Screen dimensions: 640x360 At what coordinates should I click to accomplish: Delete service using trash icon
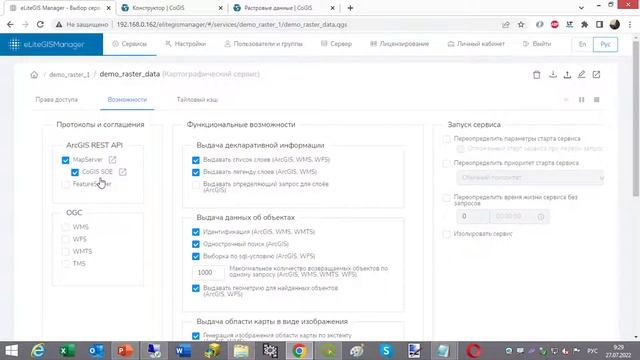tap(537, 75)
